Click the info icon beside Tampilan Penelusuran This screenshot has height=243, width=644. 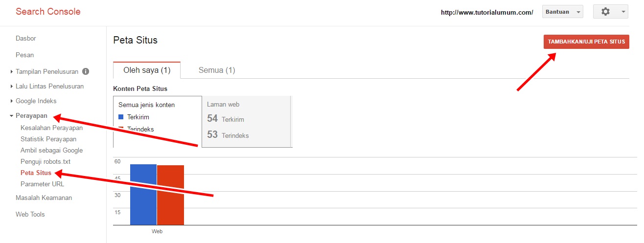click(x=86, y=71)
